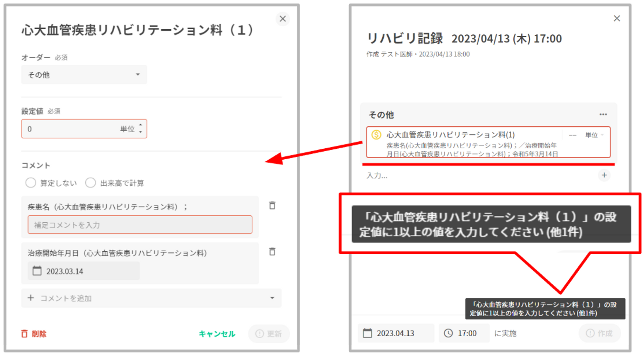644x355 pixels.
Task: Click trash icon beside 治療開始年月日 comment
Action: 272,251
